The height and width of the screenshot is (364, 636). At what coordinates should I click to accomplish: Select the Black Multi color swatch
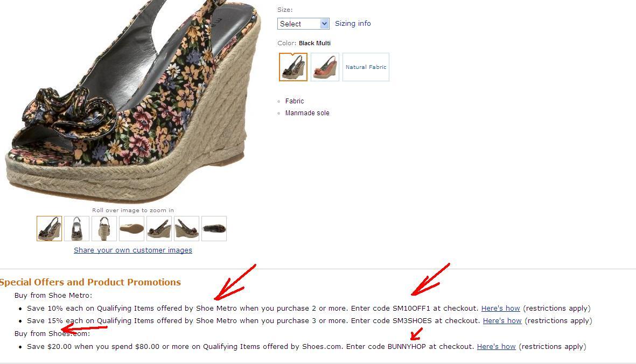tap(293, 67)
